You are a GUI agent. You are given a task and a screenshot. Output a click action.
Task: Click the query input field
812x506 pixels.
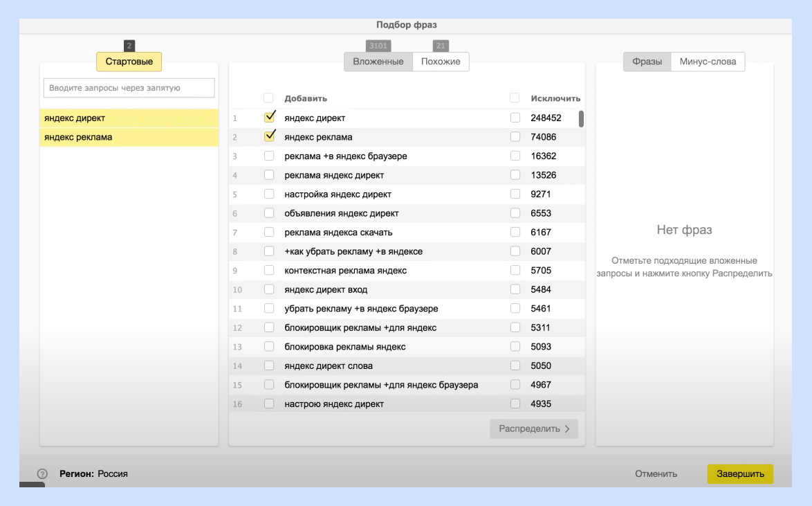click(x=129, y=88)
